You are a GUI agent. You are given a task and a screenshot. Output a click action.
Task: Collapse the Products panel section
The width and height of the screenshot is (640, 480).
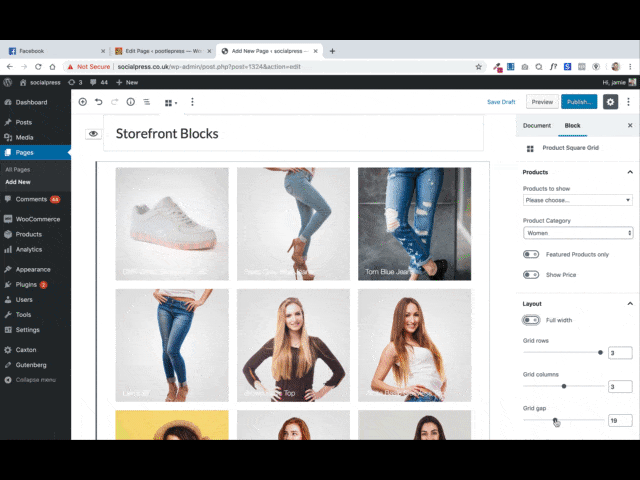pyautogui.click(x=630, y=172)
